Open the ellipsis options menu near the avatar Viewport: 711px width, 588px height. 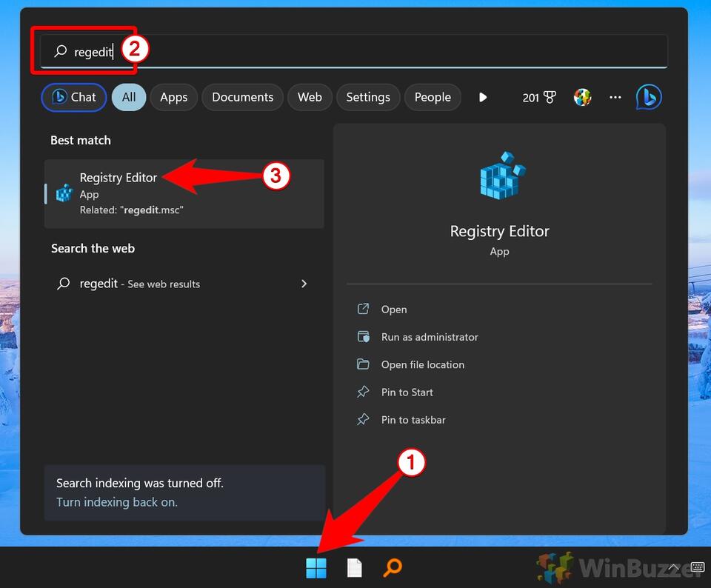tap(615, 97)
